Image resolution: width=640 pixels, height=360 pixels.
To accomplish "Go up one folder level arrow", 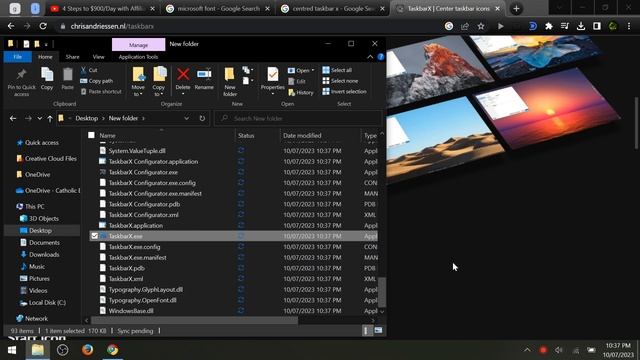I will 50,118.
